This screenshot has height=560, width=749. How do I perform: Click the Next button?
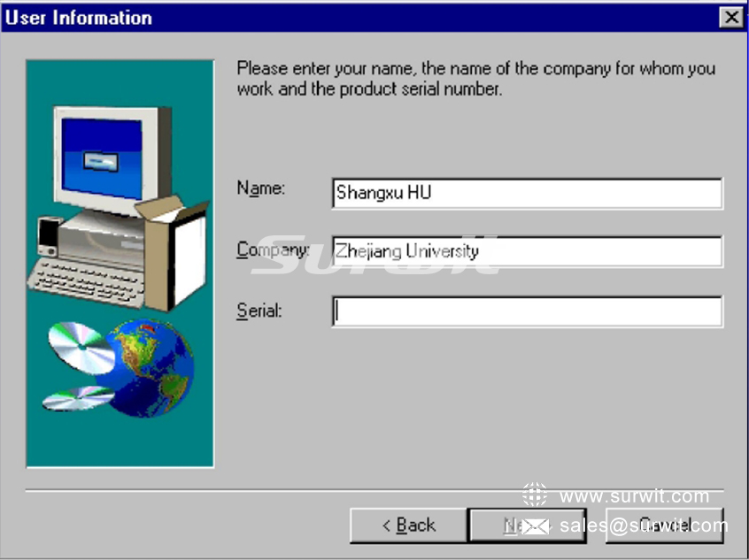coord(526,525)
